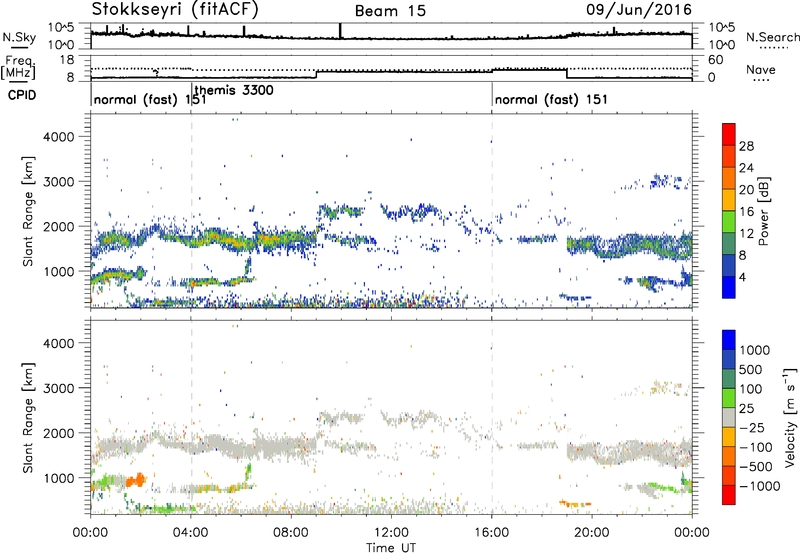Click the date label '09/Jun/2016'

(639, 9)
